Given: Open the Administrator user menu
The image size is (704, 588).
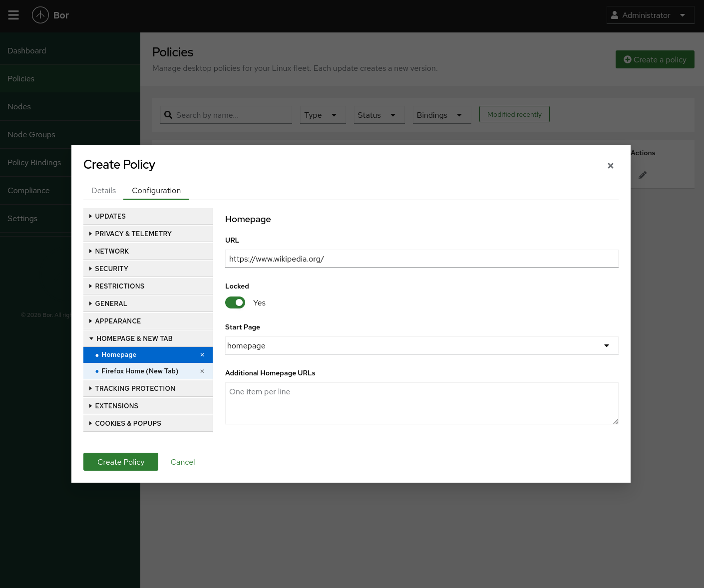Looking at the screenshot, I should 650,15.
